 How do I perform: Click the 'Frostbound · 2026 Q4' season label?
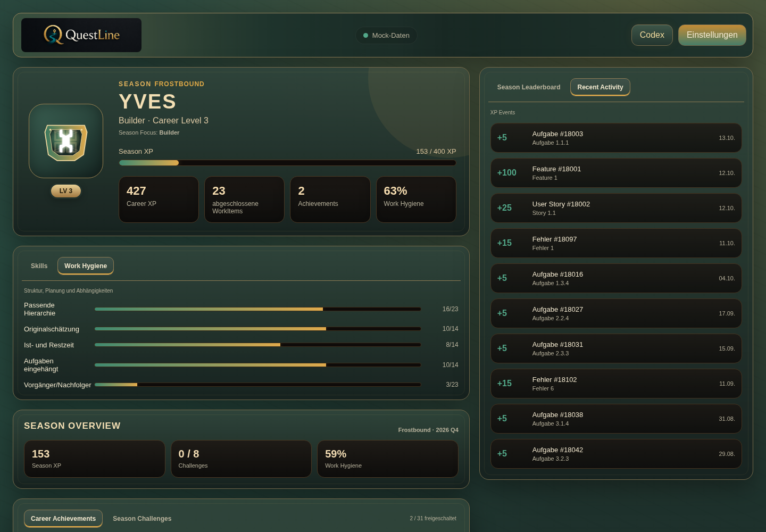pyautogui.click(x=428, y=430)
